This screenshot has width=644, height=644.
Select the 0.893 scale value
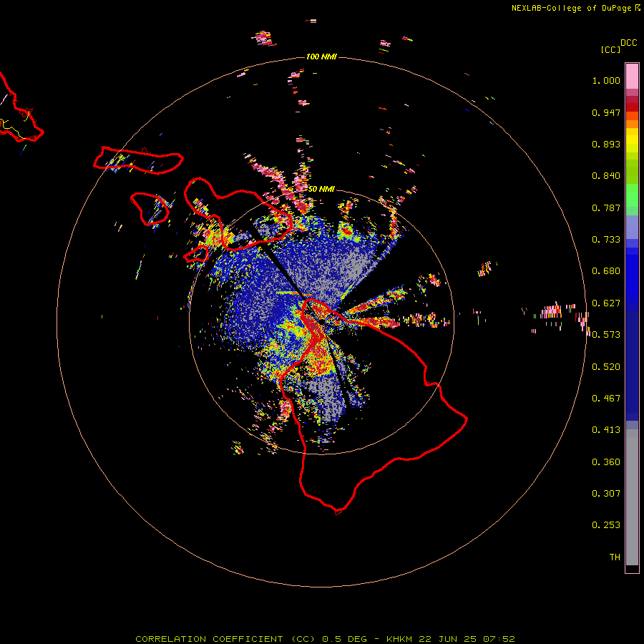point(606,144)
